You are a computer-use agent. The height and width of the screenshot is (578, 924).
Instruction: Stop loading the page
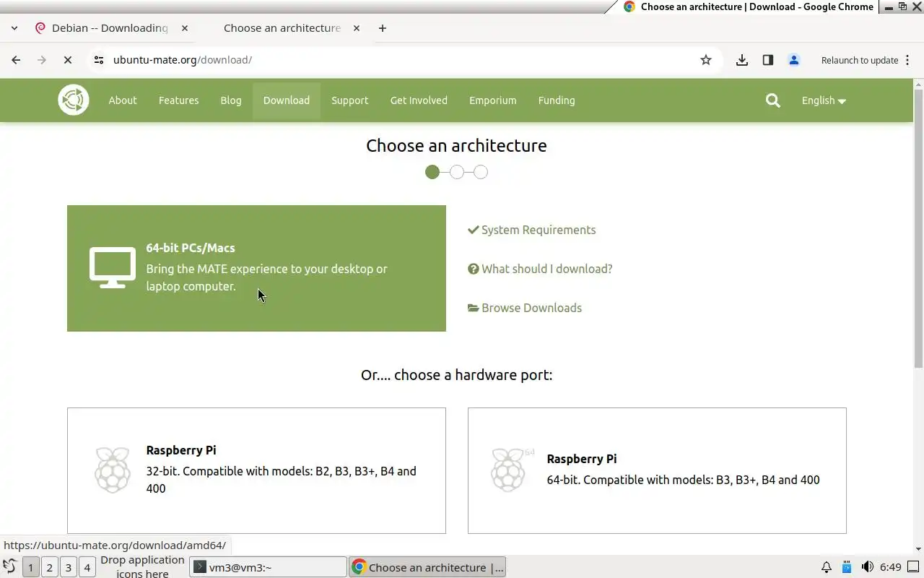pyautogui.click(x=68, y=60)
